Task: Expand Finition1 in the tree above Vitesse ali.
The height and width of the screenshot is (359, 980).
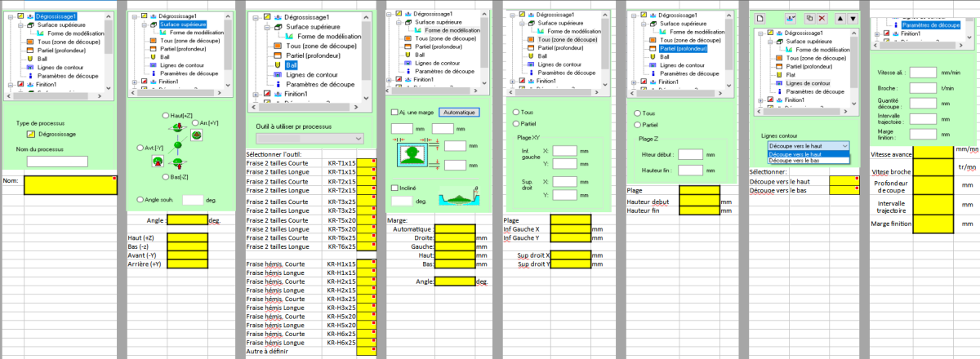Action: click(876, 33)
